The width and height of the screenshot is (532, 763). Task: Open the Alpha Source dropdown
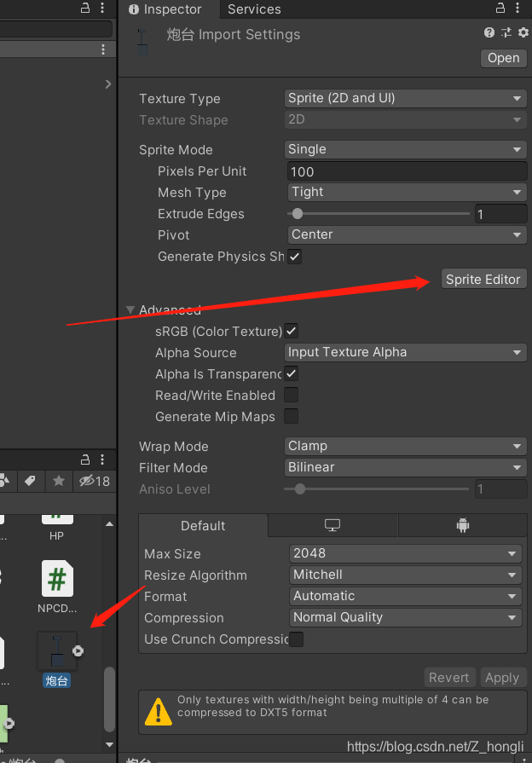[405, 352]
